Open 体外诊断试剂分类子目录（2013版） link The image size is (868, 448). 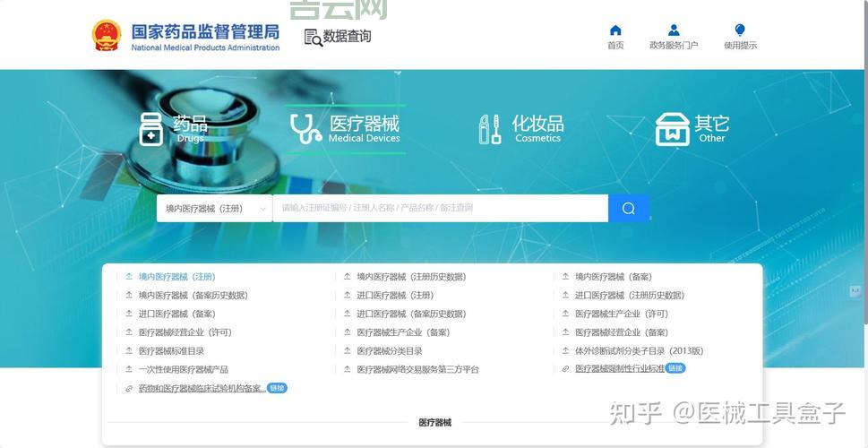pos(640,350)
